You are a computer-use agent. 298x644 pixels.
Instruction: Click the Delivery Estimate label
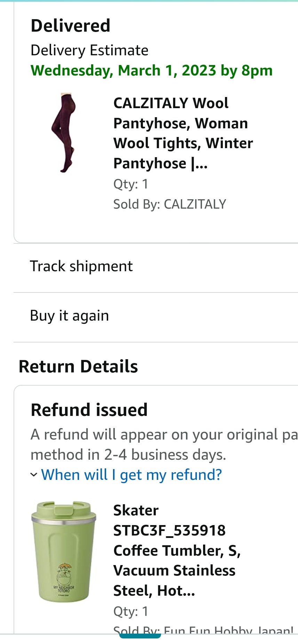click(x=89, y=50)
